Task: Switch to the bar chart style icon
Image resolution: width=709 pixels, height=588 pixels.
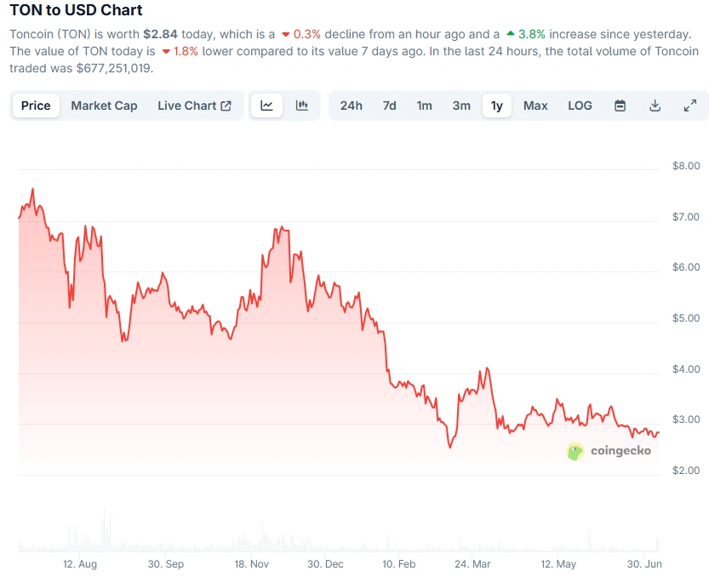Action: 301,105
